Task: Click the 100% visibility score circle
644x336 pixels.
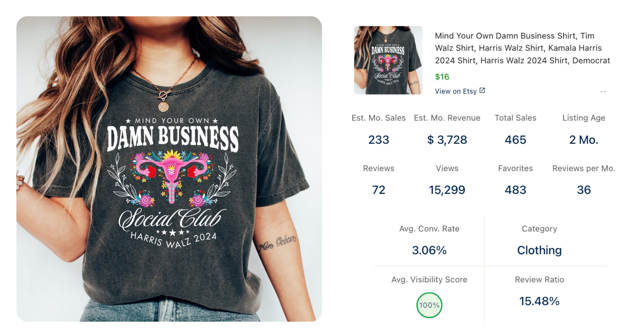Action: pyautogui.click(x=429, y=305)
